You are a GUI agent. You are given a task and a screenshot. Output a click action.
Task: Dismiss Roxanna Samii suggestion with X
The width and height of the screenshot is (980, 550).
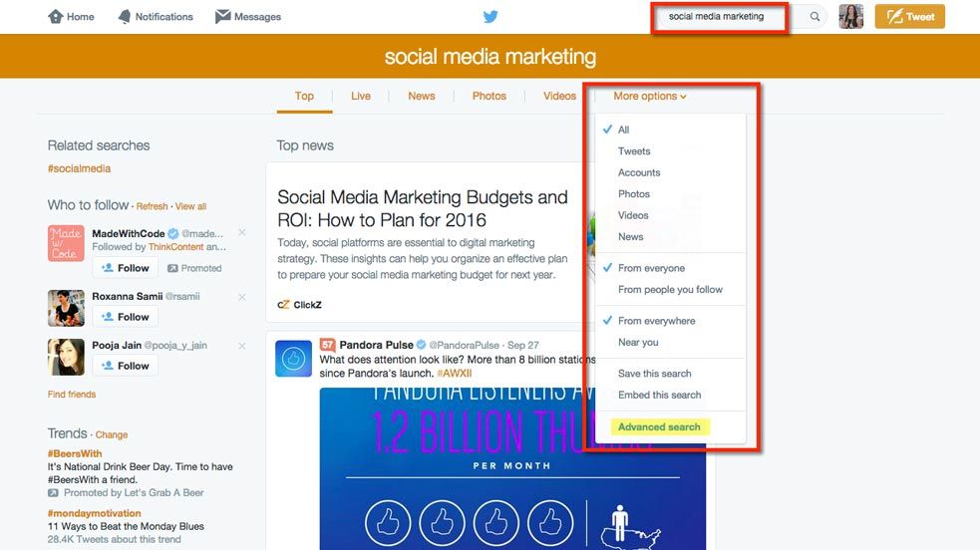tap(241, 297)
